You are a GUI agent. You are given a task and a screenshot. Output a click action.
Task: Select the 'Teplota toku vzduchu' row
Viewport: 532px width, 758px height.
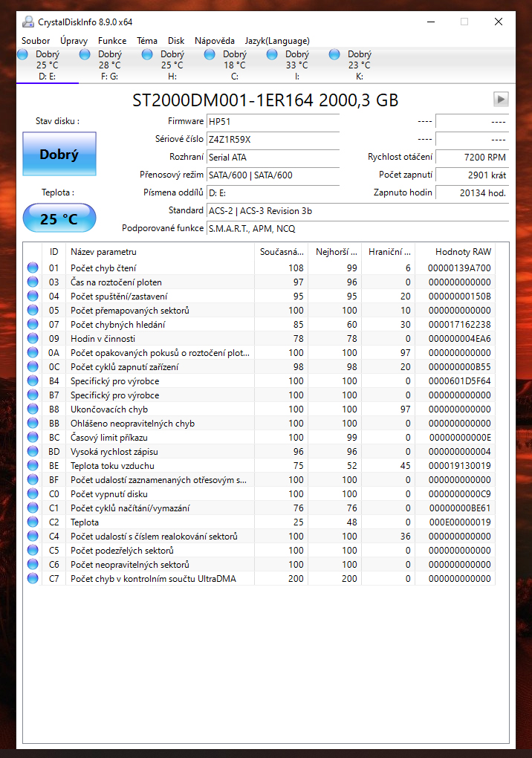point(259,465)
